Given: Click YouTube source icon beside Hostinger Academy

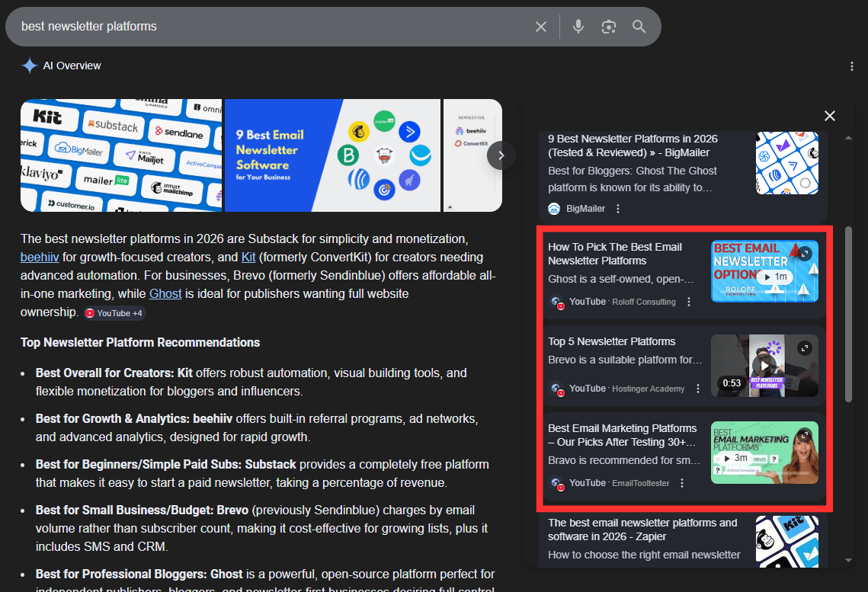Looking at the screenshot, I should pyautogui.click(x=556, y=389).
